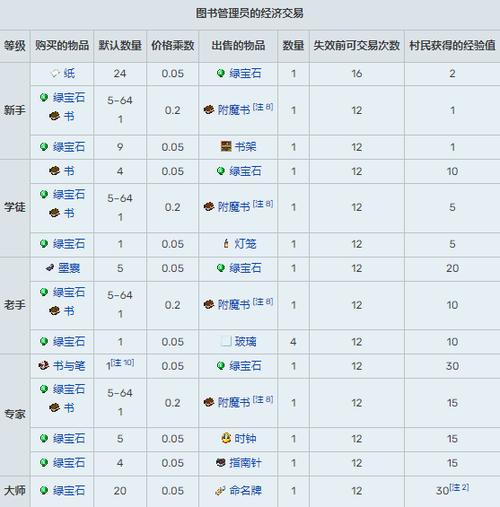Image resolution: width=500 pixels, height=507 pixels.
Task: Open the 附魔书 link in the 老手 section
Action: pyautogui.click(x=234, y=305)
